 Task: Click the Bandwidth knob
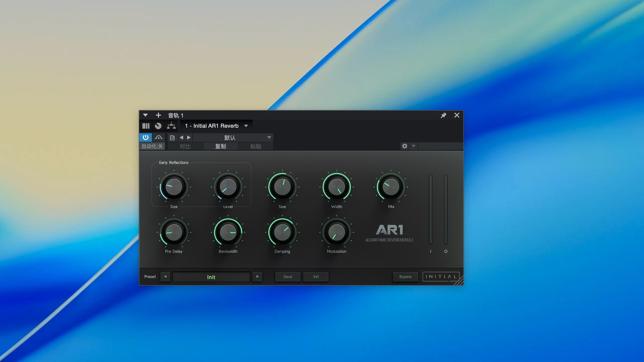click(x=228, y=232)
